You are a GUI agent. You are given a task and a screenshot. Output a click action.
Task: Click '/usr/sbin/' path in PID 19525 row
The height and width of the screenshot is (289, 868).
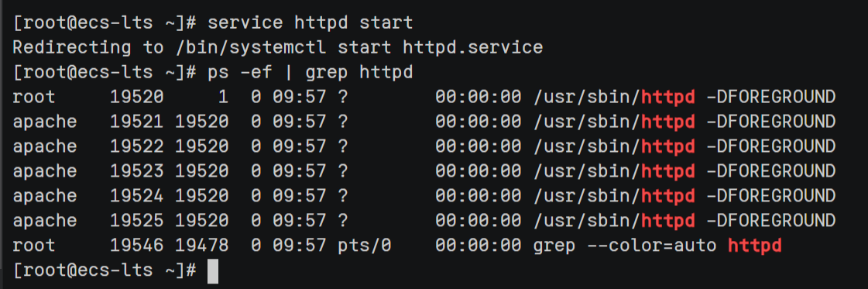[x=587, y=220]
